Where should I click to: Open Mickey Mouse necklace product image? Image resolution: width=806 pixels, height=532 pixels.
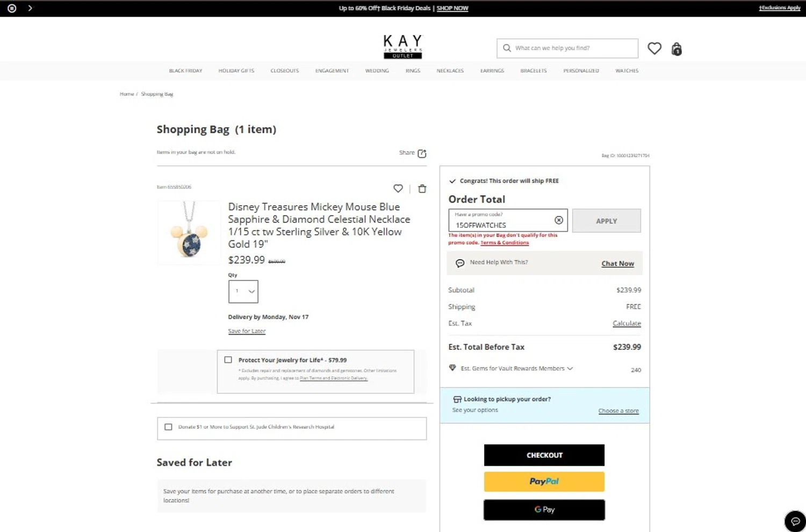pos(189,232)
